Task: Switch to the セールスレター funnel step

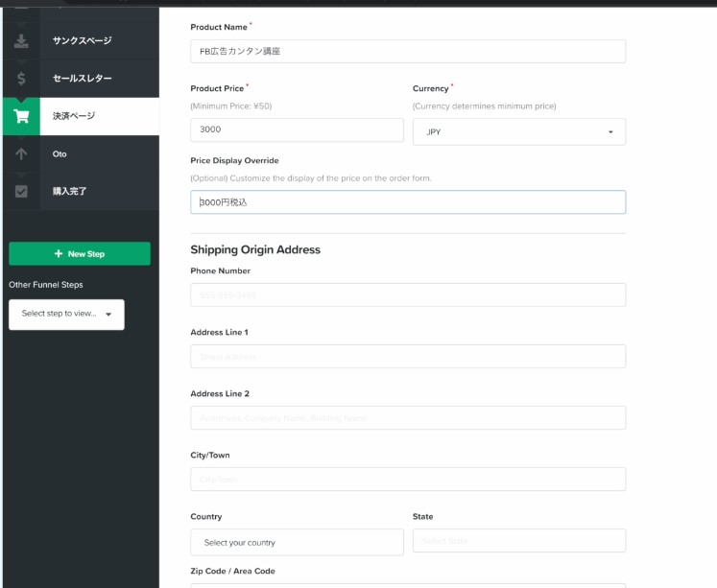Action: coord(83,79)
